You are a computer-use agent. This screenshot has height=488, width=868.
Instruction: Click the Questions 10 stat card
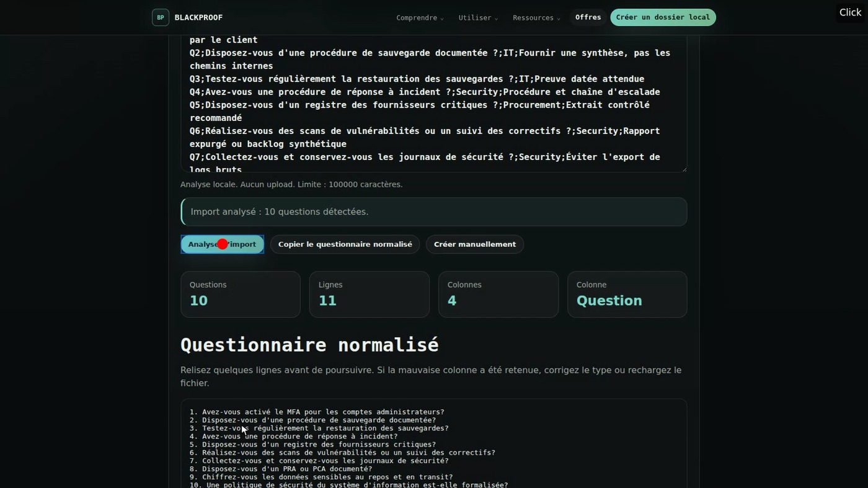click(241, 295)
